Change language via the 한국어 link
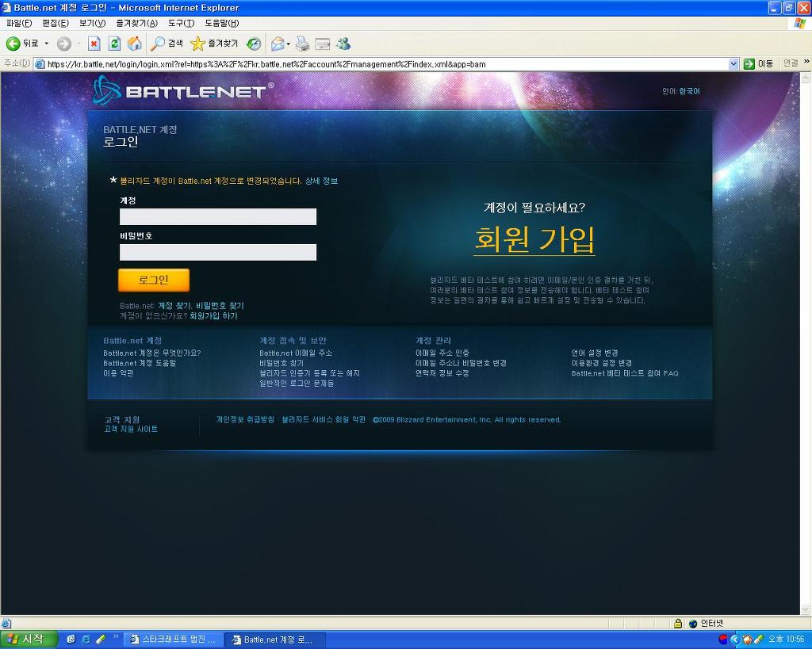 pos(689,91)
